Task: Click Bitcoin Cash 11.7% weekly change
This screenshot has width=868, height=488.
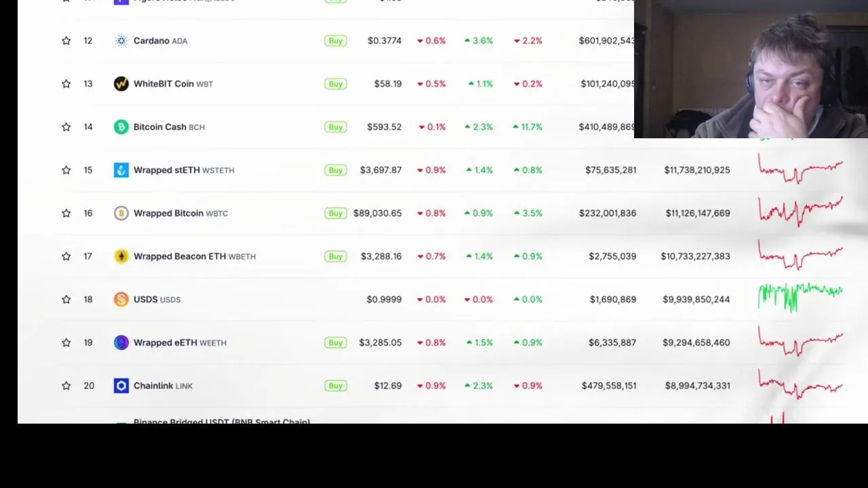Action: click(x=528, y=127)
